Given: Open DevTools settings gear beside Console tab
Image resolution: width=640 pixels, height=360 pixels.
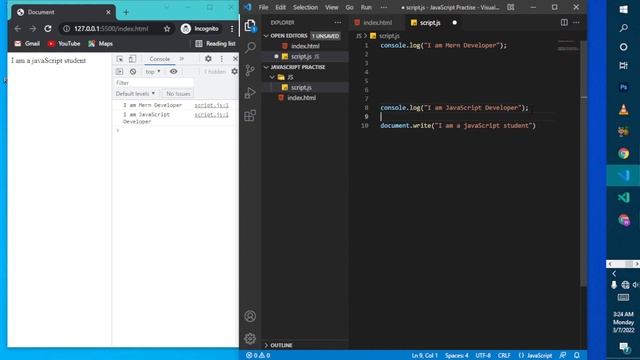Looking at the screenshot, I should click(x=208, y=59).
